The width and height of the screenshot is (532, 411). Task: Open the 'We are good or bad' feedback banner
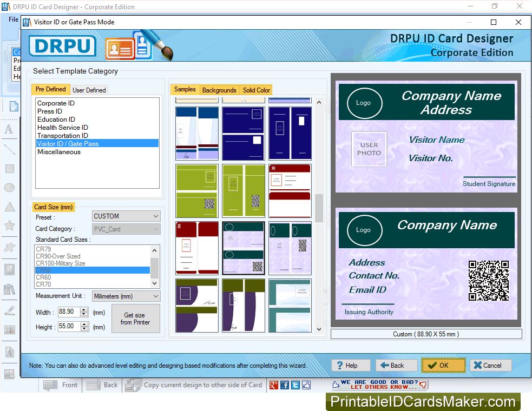coord(380,385)
